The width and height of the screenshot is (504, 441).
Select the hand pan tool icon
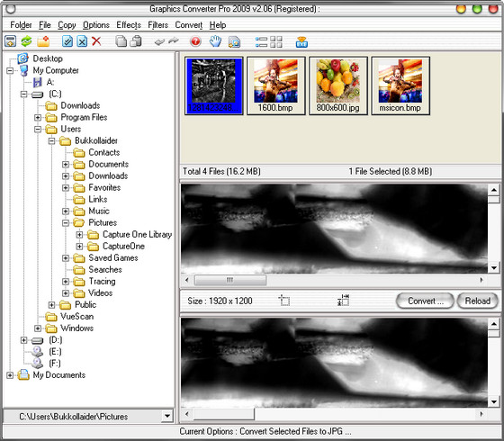click(215, 41)
